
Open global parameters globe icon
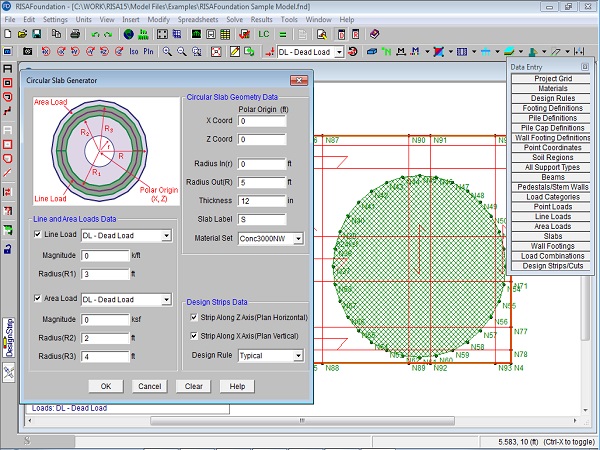coord(129,34)
